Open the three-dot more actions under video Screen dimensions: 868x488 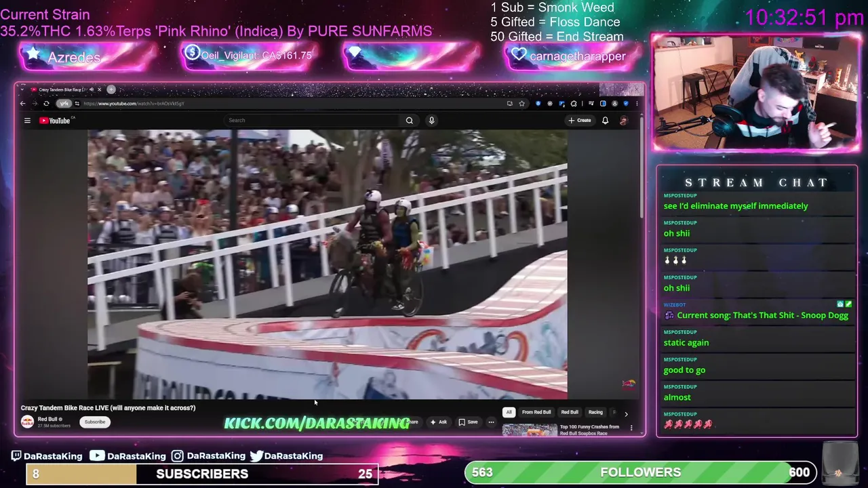coord(491,422)
